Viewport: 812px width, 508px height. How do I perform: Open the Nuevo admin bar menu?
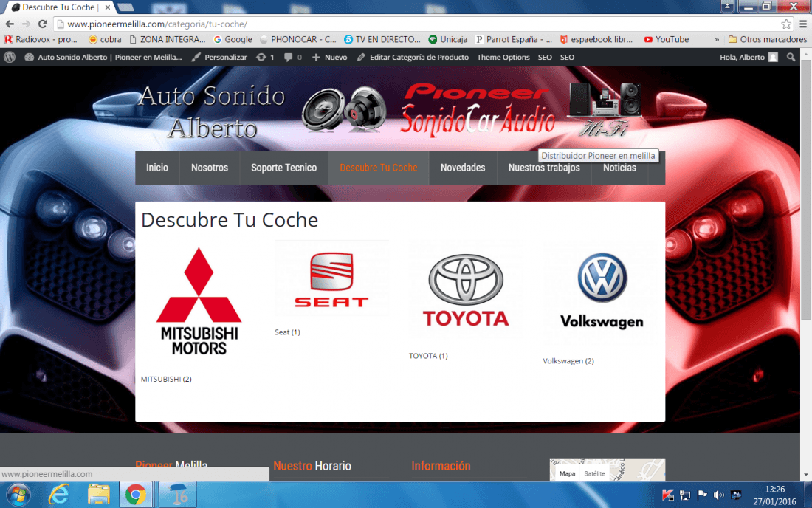tap(330, 58)
